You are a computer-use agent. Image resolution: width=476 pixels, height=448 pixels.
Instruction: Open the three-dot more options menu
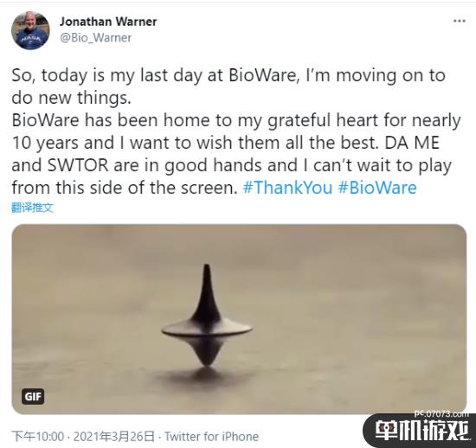point(460,21)
